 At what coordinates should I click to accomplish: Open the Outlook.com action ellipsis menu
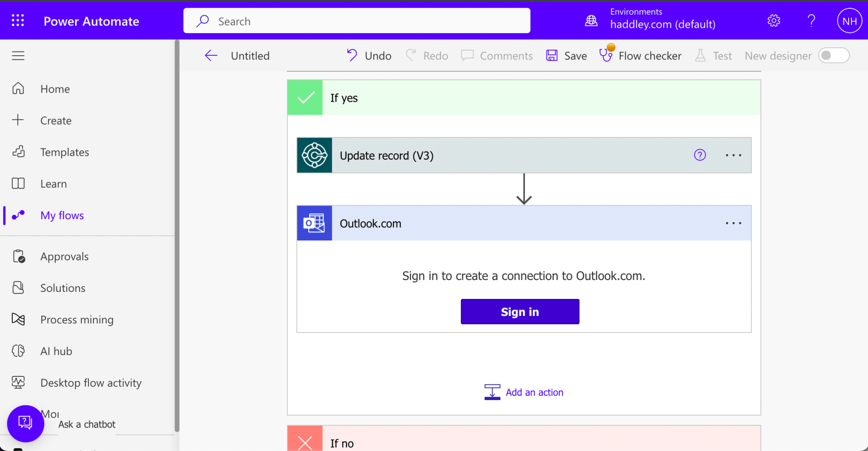tap(733, 223)
